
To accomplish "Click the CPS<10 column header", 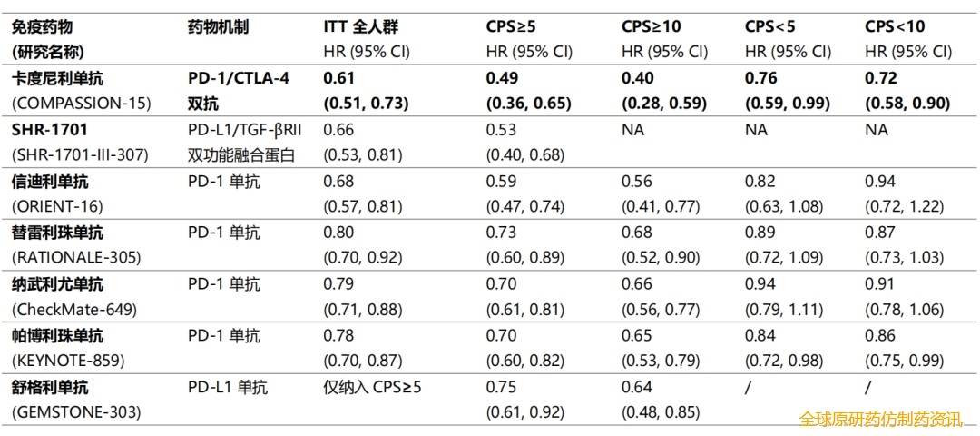I will 895,26.
